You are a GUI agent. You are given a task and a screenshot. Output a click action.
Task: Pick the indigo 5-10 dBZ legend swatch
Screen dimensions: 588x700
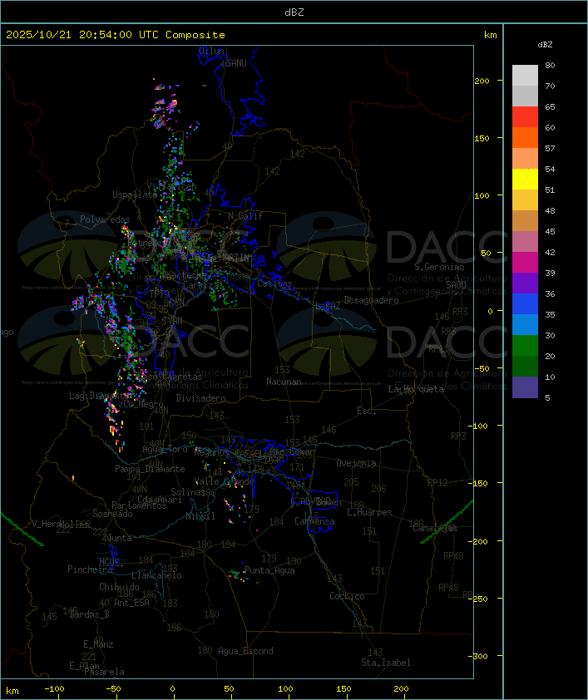(525, 387)
